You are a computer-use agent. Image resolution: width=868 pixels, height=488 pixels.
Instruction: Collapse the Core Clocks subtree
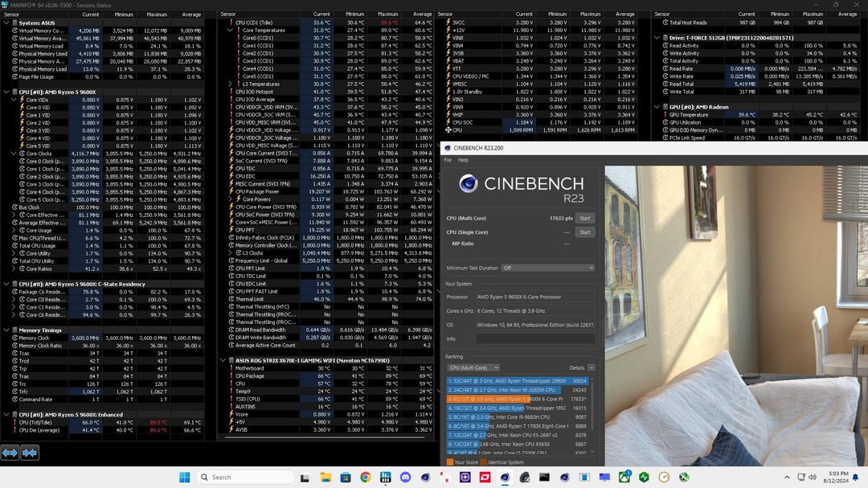click(14, 154)
